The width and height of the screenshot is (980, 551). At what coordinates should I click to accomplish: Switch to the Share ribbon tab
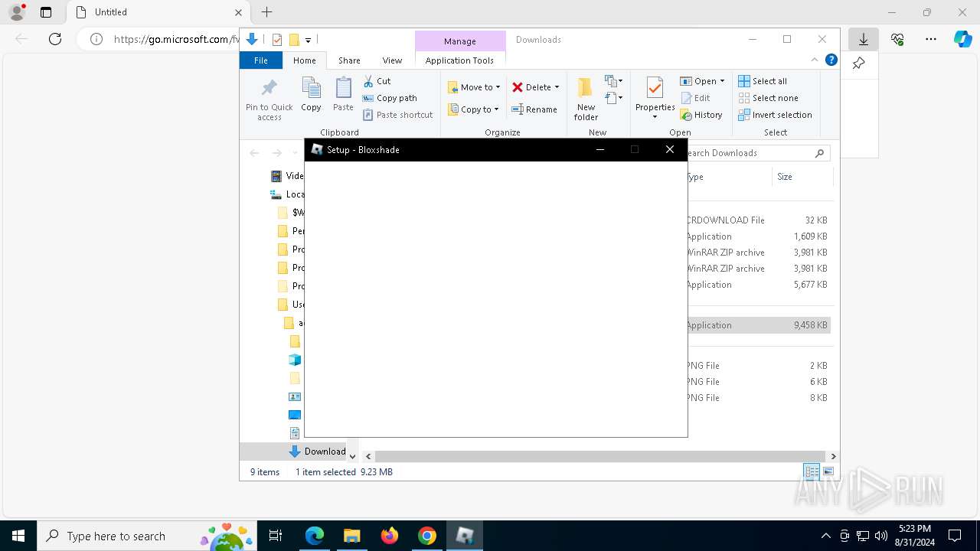pyautogui.click(x=349, y=60)
